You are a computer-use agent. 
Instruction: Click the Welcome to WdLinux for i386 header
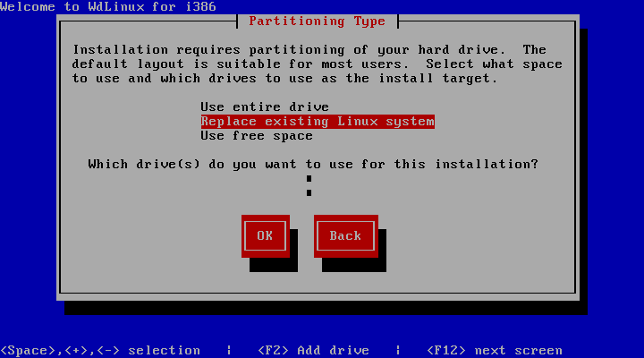(108, 6)
